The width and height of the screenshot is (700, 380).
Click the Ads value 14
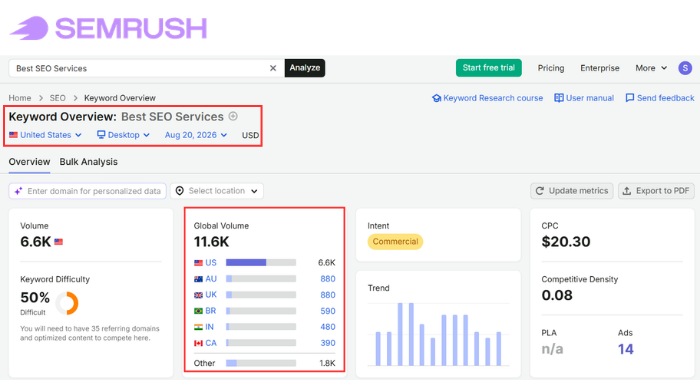tap(625, 349)
